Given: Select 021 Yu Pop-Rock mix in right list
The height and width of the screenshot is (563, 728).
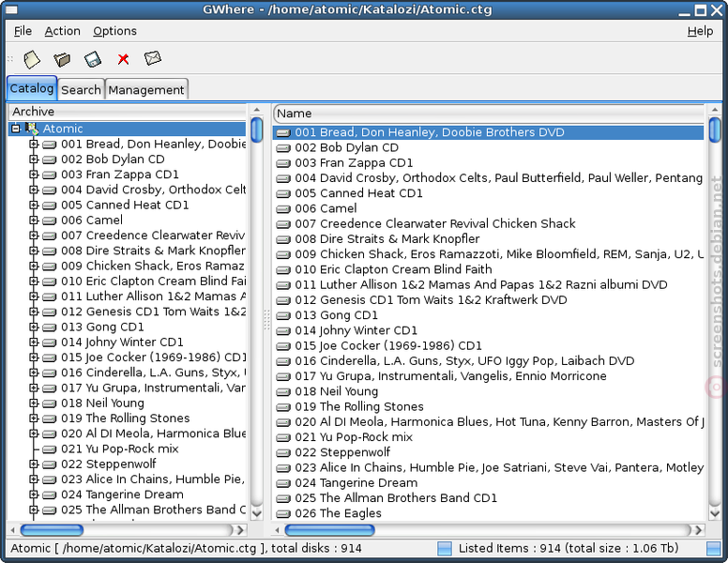Looking at the screenshot, I should (x=489, y=437).
